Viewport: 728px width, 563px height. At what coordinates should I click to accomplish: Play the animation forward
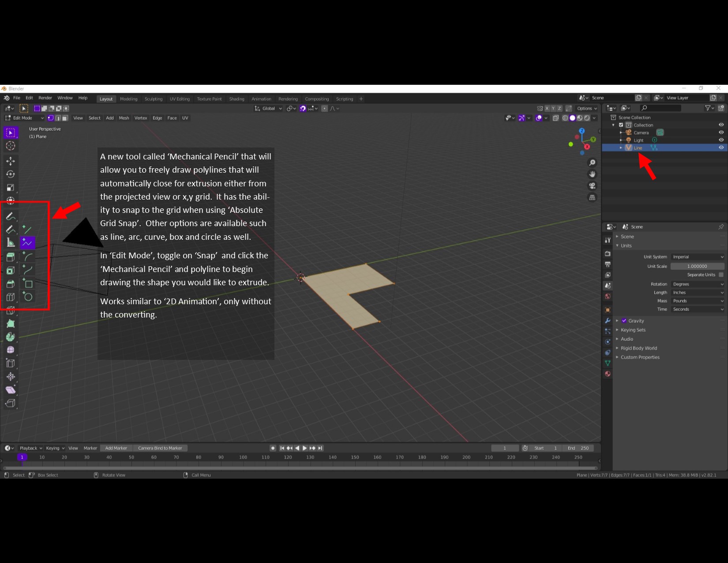[304, 448]
